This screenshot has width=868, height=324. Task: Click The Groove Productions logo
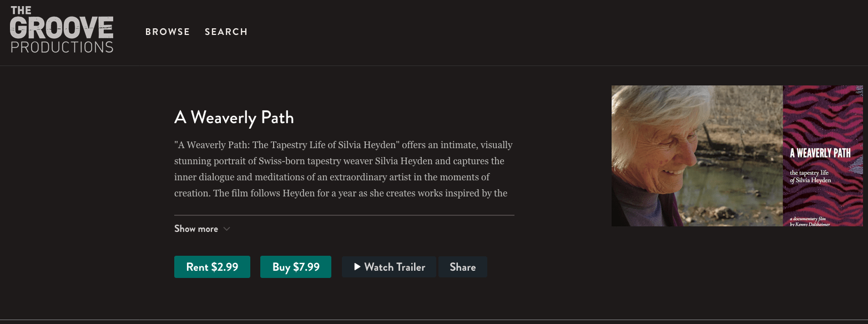click(62, 29)
